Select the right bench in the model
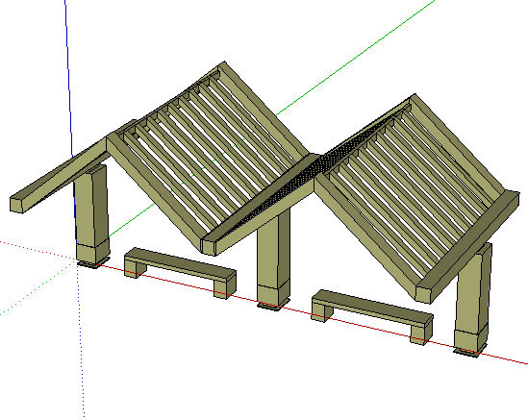 tap(372, 316)
